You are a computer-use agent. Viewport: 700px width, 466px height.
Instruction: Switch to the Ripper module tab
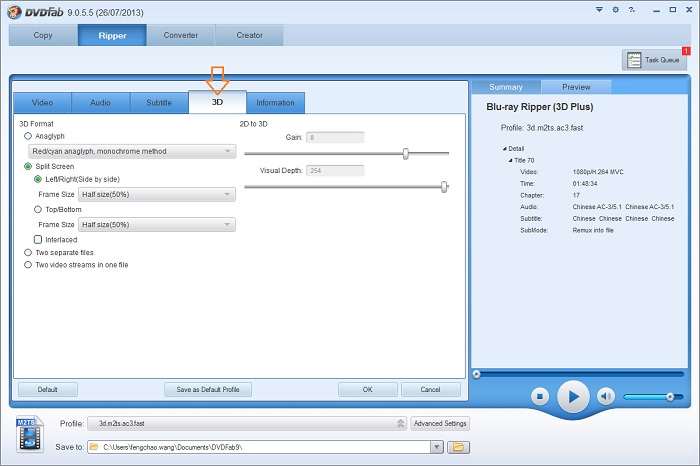pos(112,35)
